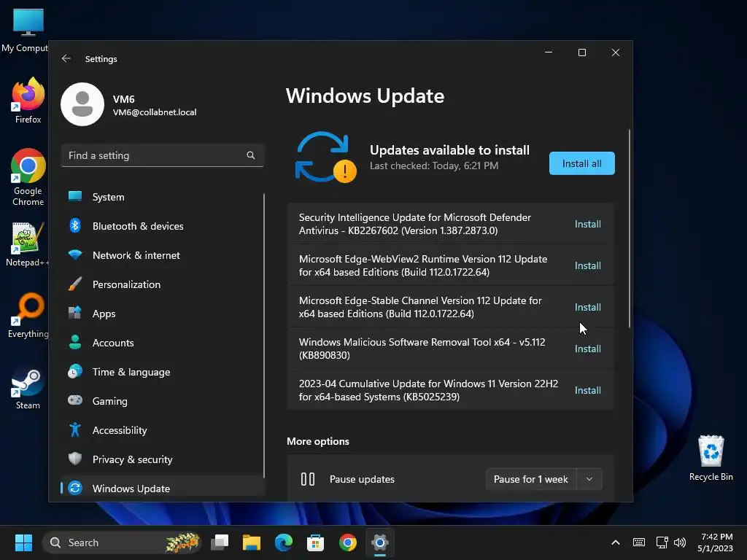Click the Install all button
Screen dimensions: 747x560
(581, 163)
